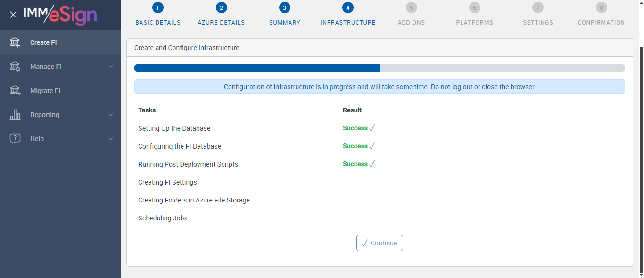Select Creating Folders in Azure File Storage task
Image resolution: width=644 pixels, height=278 pixels.
194,200
